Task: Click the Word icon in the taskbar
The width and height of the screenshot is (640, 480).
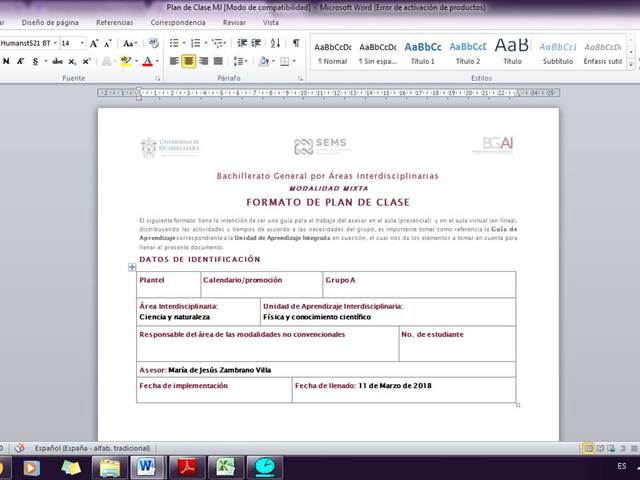Action: (147, 468)
